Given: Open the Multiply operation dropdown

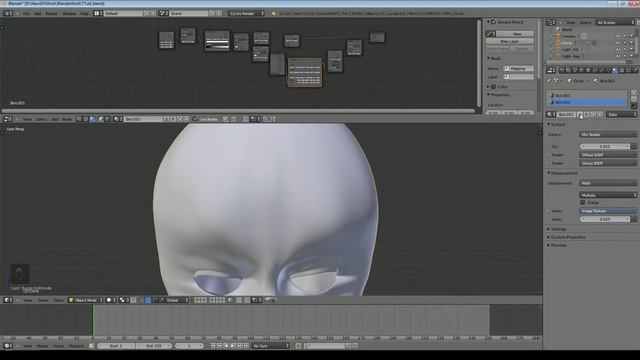Looking at the screenshot, I should [x=608, y=195].
